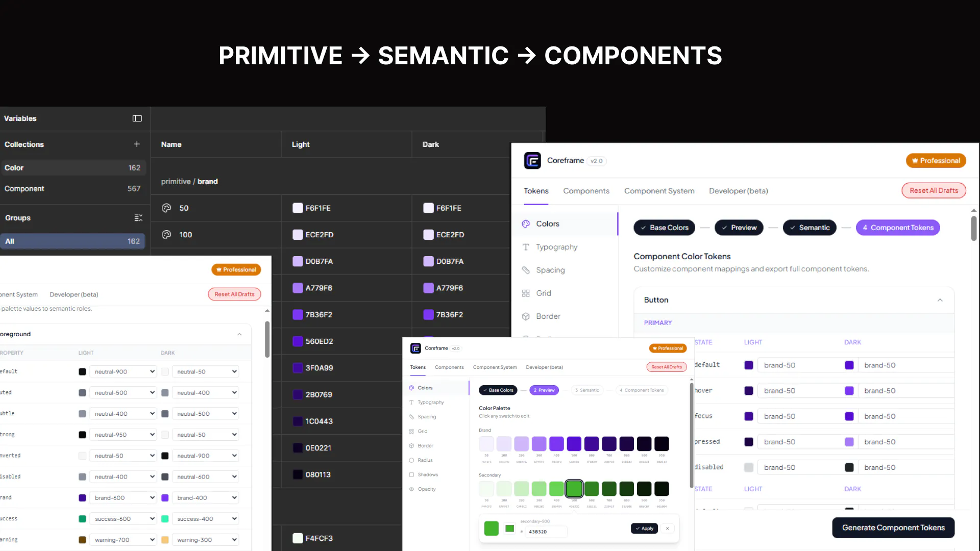Viewport: 980px width, 551px height.
Task: Open Developer (beta) tab in large Coreframe window
Action: click(738, 191)
